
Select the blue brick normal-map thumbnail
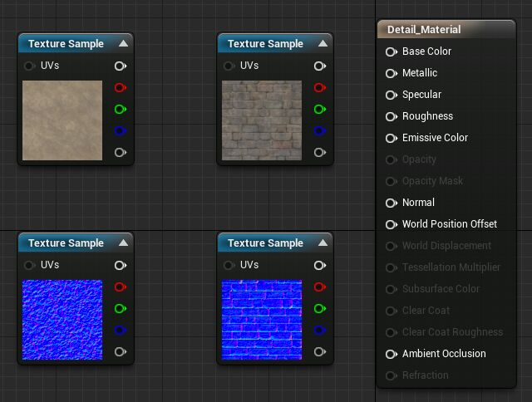(262, 320)
